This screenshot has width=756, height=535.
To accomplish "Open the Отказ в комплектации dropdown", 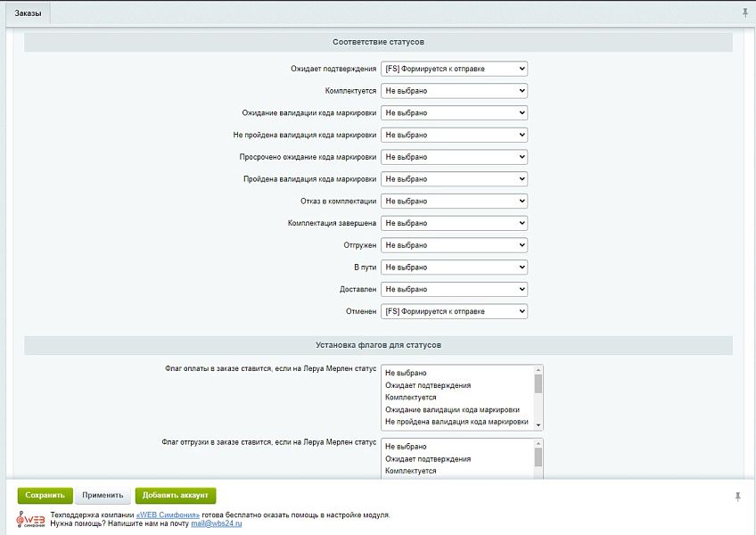I will 454,202.
